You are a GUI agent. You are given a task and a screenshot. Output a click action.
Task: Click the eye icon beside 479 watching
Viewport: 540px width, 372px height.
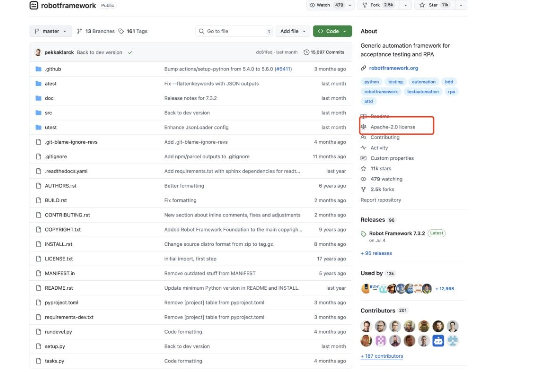(363, 179)
